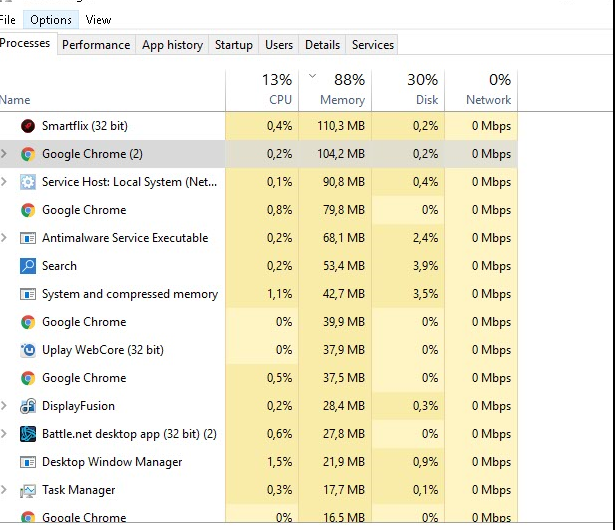Image resolution: width=615 pixels, height=530 pixels.
Task: Click 0 Mbps network value for Smartflix
Action: pyautogui.click(x=491, y=126)
